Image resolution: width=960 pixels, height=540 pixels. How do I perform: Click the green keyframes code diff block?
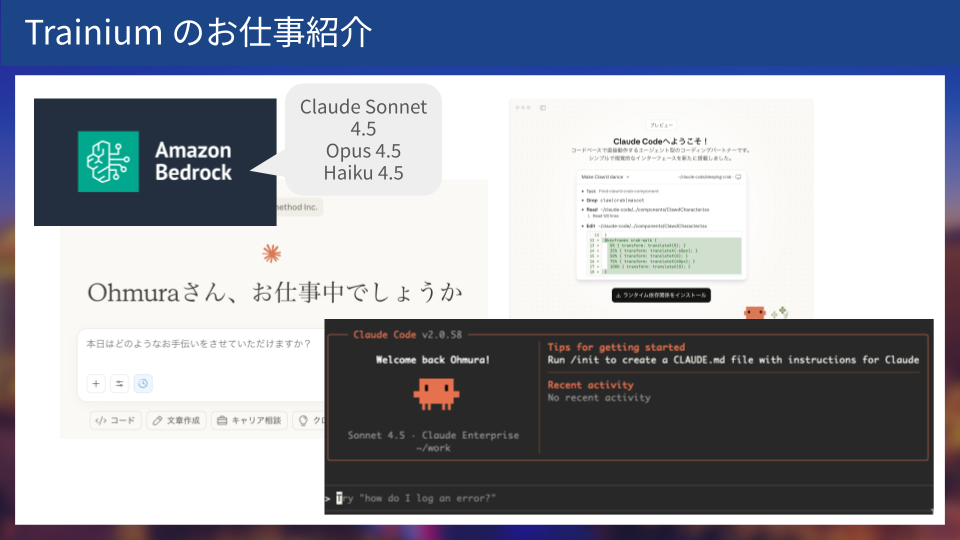(672, 256)
